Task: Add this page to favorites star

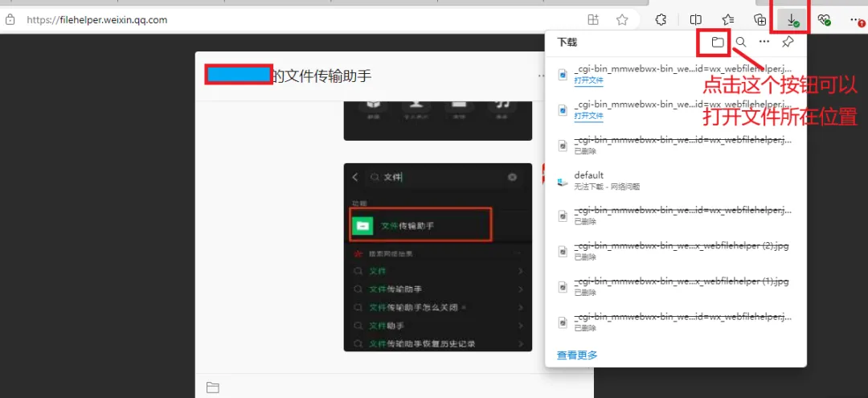Action: pos(622,20)
